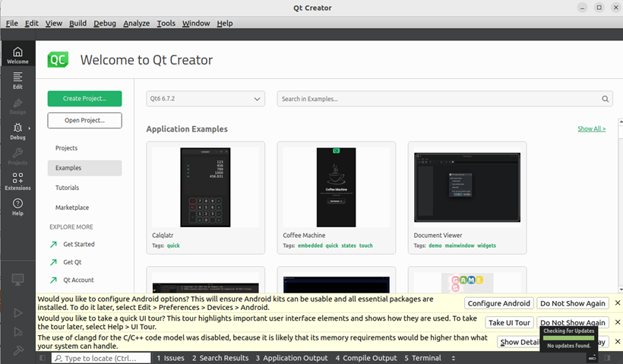Open the Analyze menu
This screenshot has height=364, width=623.
pyautogui.click(x=136, y=23)
